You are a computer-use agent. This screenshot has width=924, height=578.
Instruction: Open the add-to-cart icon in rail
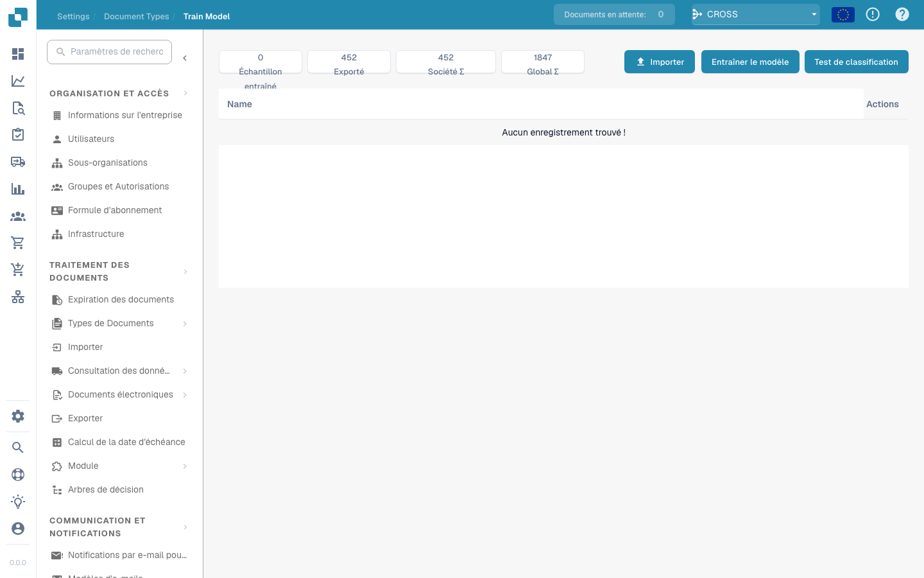18,270
